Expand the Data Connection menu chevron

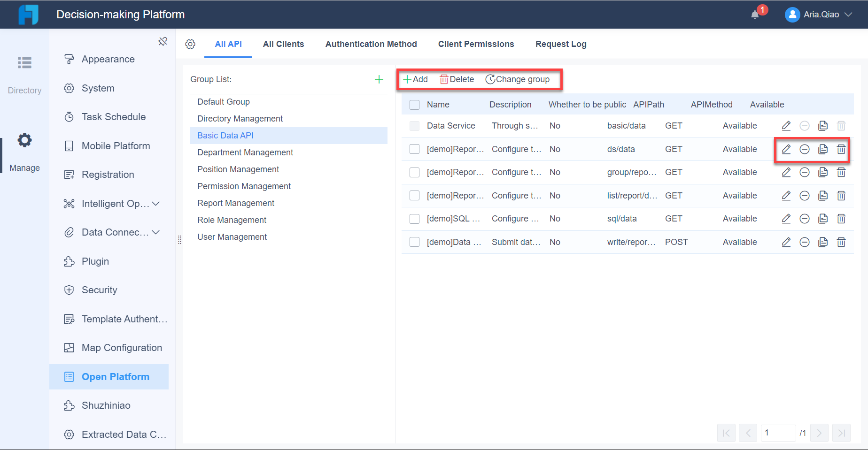pyautogui.click(x=156, y=232)
